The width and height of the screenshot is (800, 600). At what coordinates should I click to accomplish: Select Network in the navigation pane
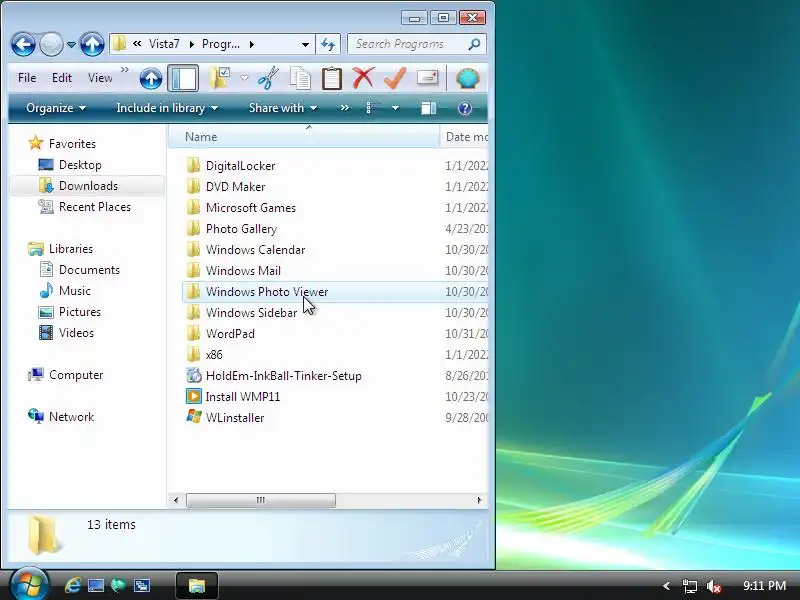(71, 417)
